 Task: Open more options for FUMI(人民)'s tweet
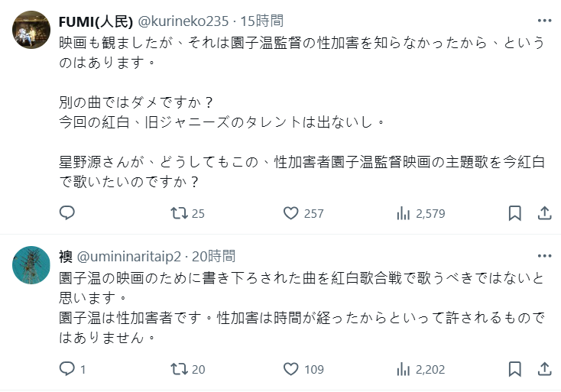tap(544, 20)
